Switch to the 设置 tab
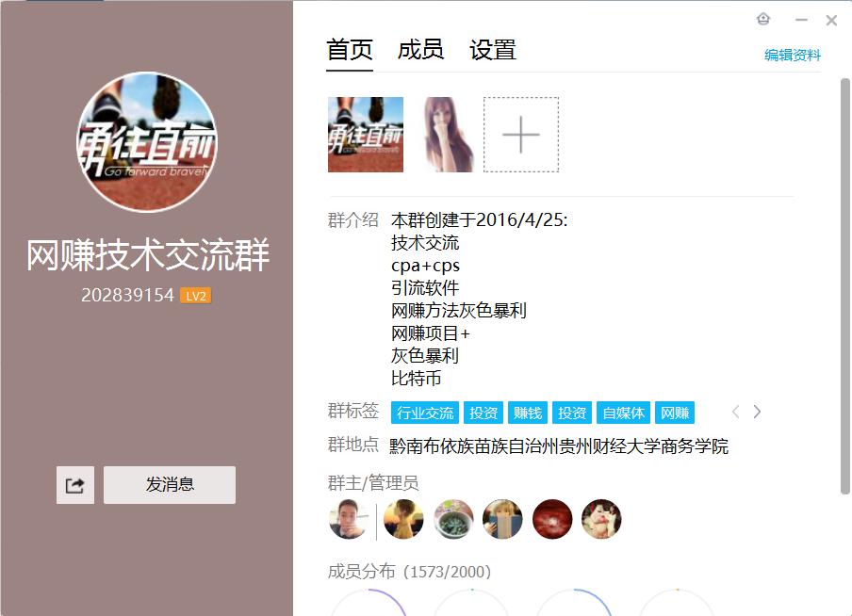 489,50
